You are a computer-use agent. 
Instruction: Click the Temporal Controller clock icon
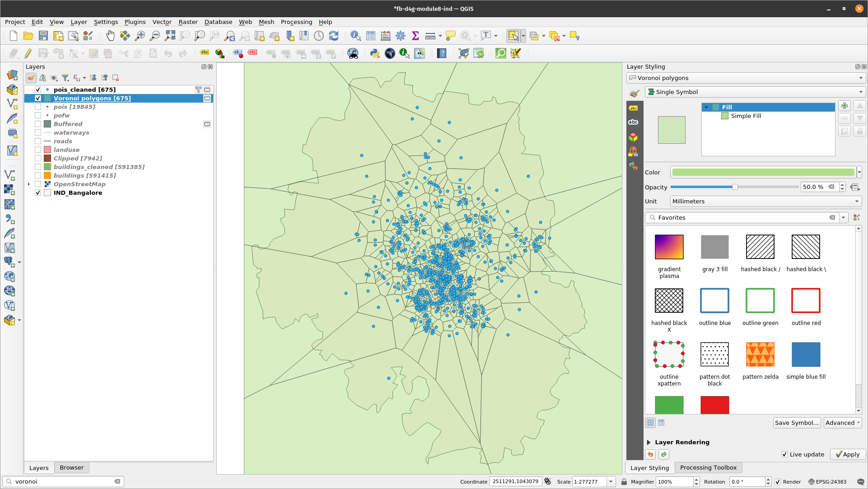[x=319, y=36]
